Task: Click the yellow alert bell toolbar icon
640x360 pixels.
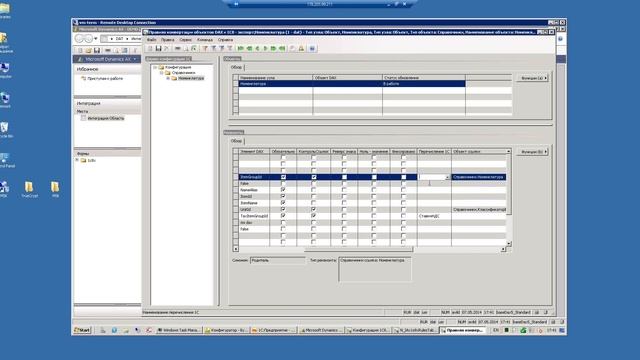Action: (x=302, y=49)
